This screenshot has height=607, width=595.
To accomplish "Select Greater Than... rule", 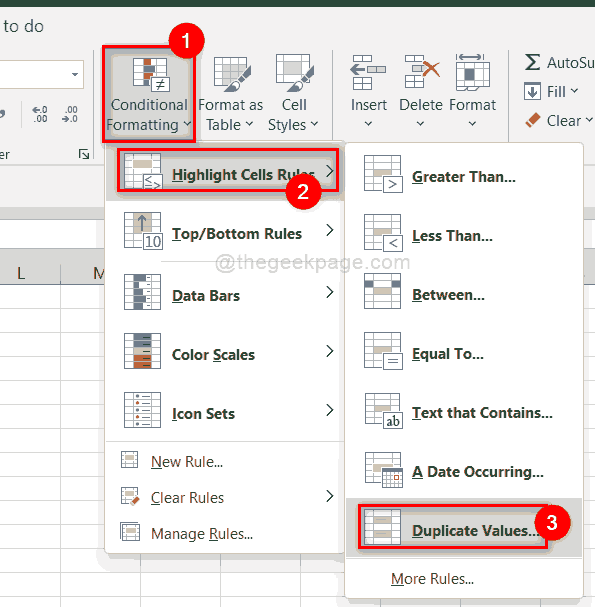I will click(x=464, y=175).
